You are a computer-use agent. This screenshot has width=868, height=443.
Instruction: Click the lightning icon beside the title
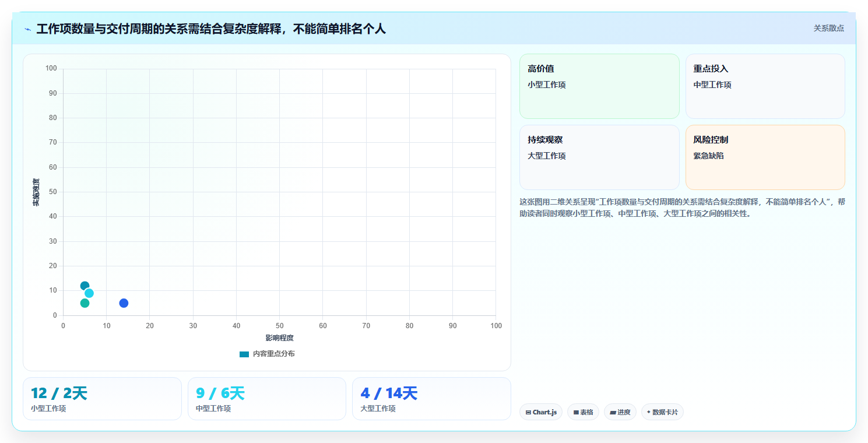tap(27, 29)
